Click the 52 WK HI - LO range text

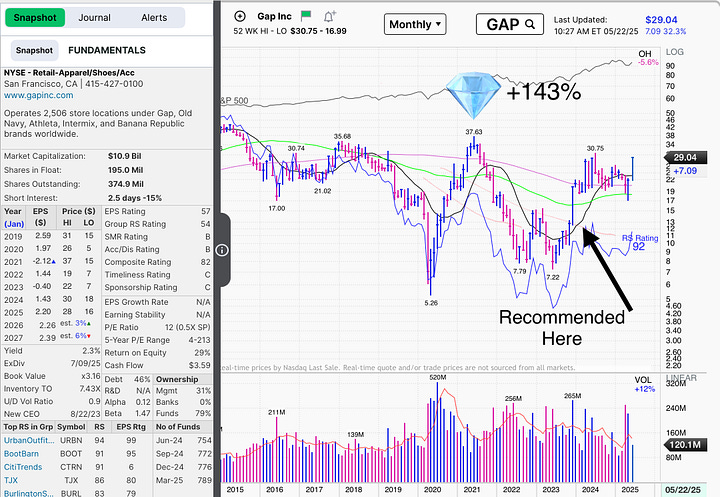click(290, 31)
